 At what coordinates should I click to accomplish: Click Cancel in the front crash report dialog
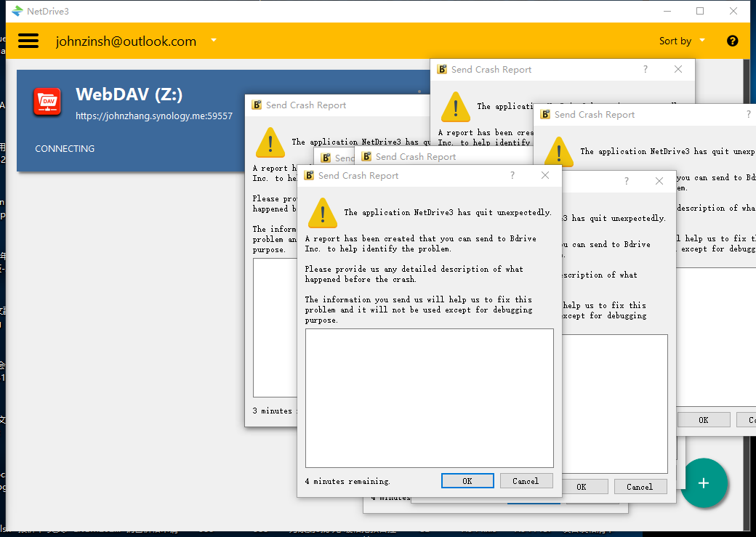(x=526, y=480)
